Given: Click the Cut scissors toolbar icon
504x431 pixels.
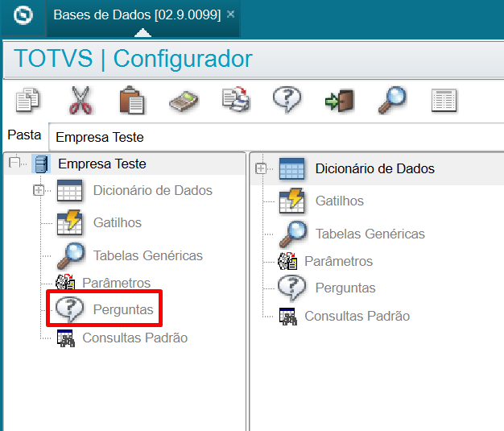Looking at the screenshot, I should (81, 100).
